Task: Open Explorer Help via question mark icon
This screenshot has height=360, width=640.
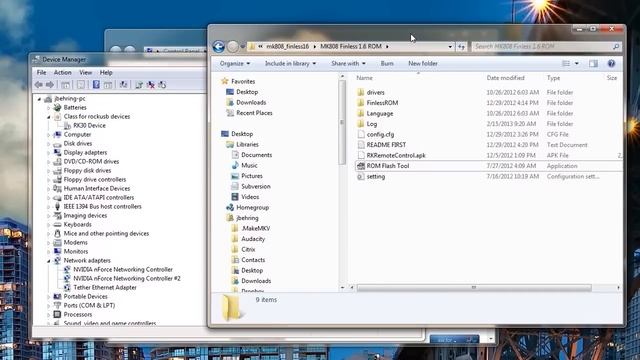Action: [611, 64]
